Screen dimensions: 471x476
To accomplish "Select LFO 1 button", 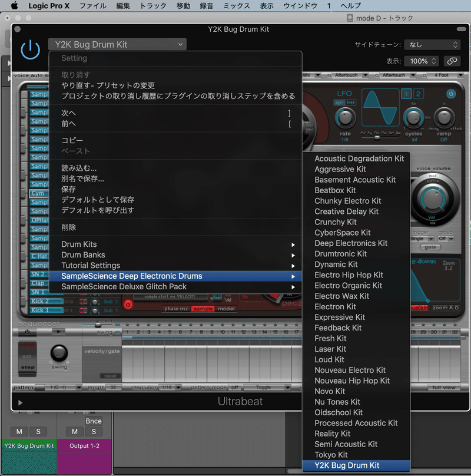I will (406, 94).
